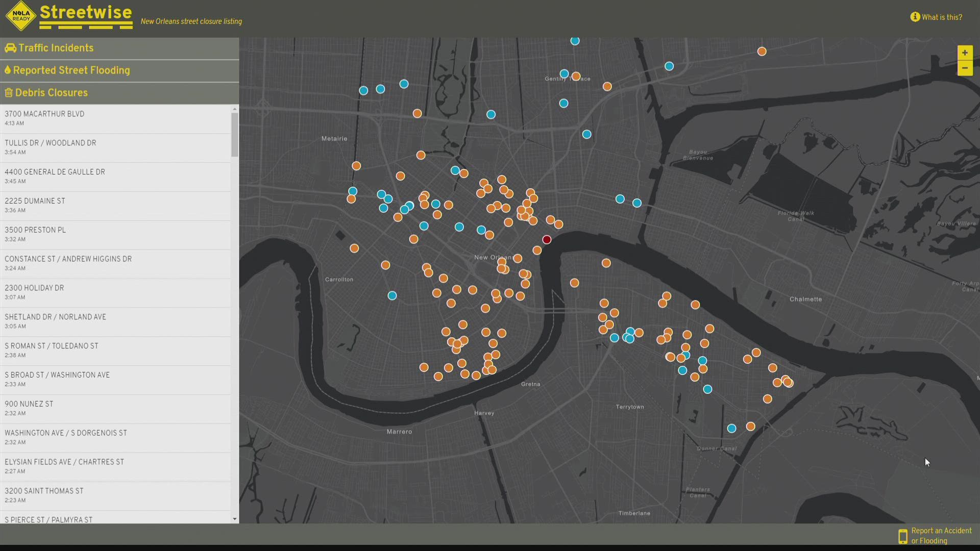The height and width of the screenshot is (551, 980).
Task: Click the orange marker beside Gentilly Terrace label
Action: (576, 77)
